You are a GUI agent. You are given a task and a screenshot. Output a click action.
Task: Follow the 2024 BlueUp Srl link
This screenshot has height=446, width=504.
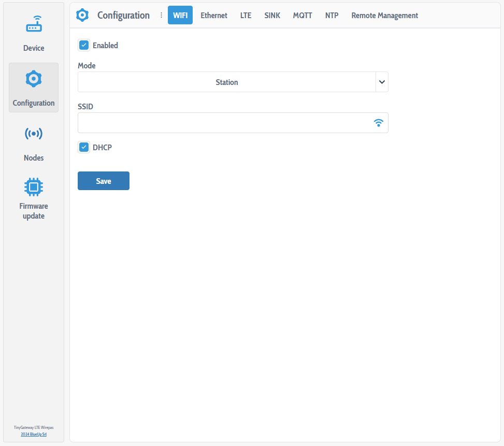34,434
